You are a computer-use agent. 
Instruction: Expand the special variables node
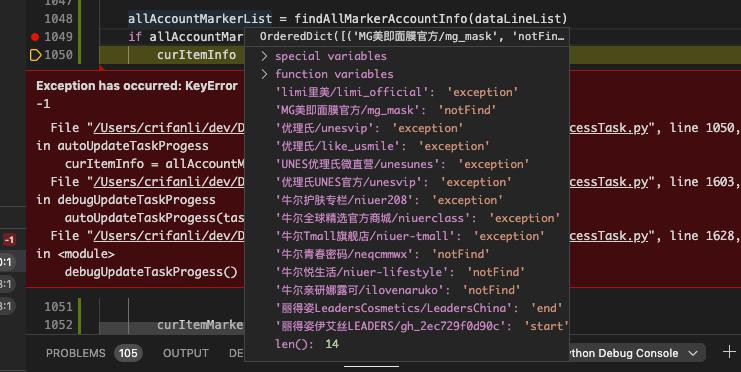click(265, 56)
